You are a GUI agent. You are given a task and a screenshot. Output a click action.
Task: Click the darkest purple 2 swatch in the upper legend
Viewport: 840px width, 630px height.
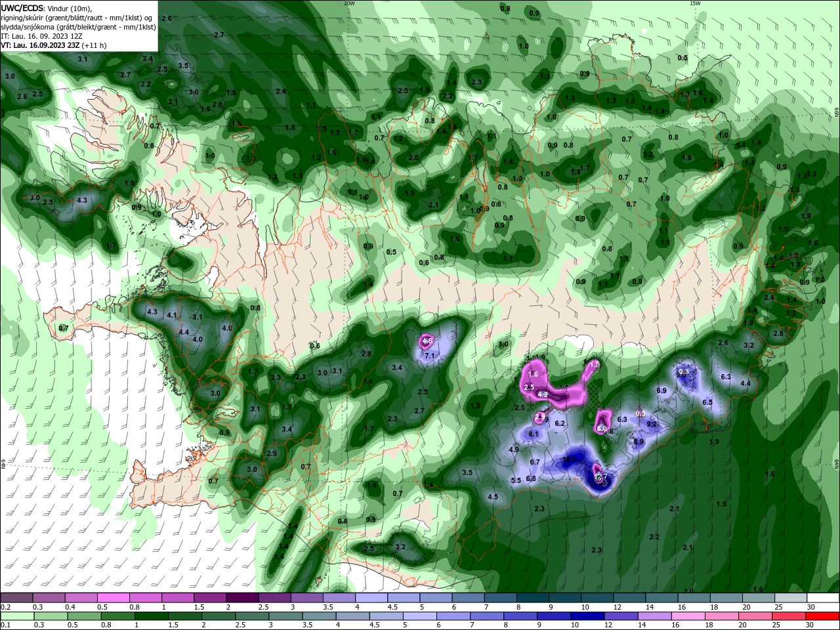[241, 598]
